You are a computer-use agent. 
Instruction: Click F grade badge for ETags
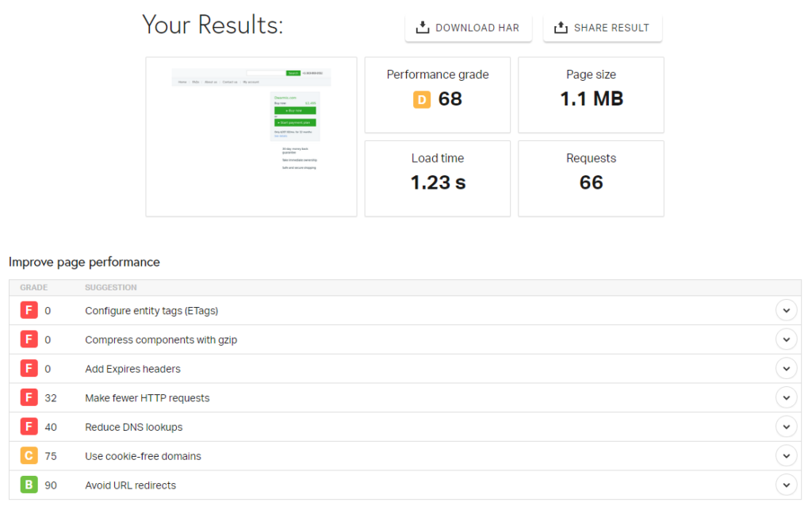[29, 311]
